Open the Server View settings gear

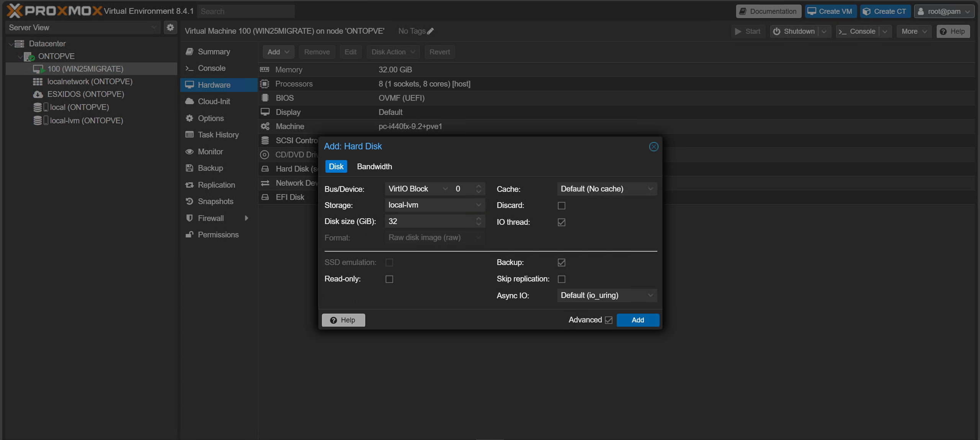tap(170, 27)
